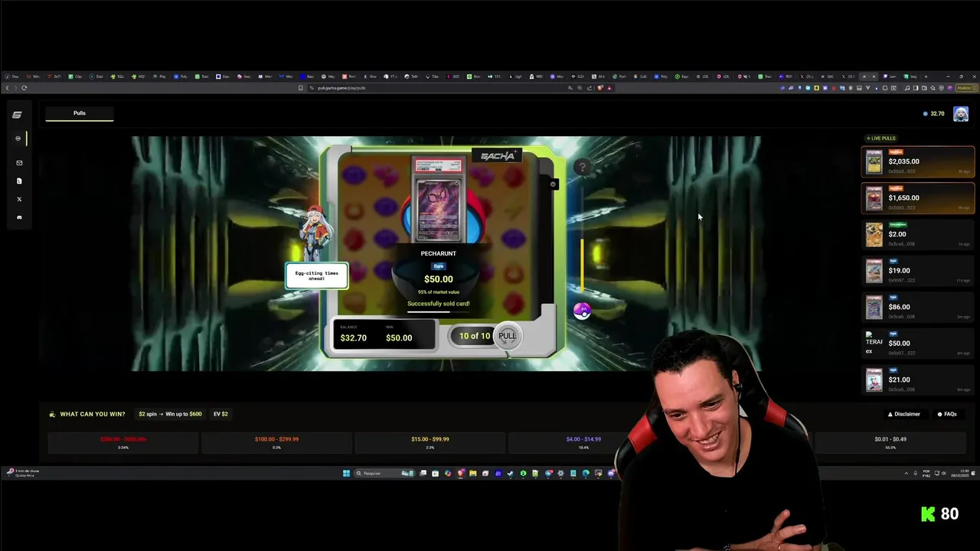Click the PULL button on the machine
Image resolution: width=980 pixels, height=551 pixels.
pyautogui.click(x=507, y=336)
